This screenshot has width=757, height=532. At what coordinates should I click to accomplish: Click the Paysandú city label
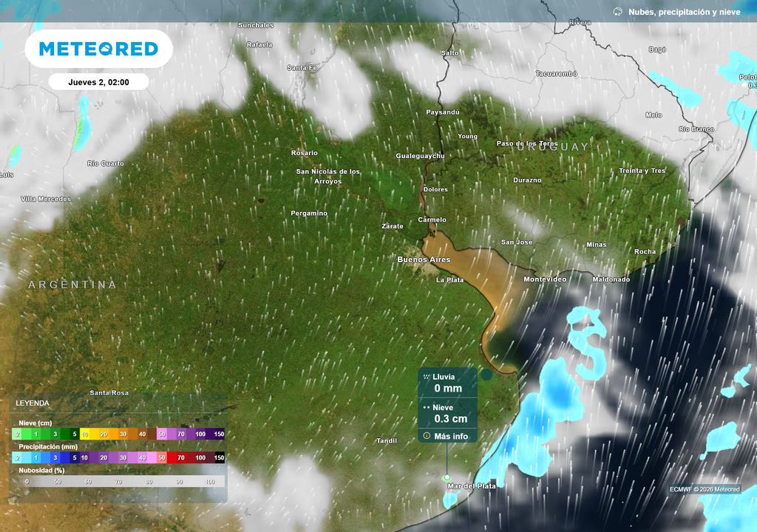tap(443, 112)
